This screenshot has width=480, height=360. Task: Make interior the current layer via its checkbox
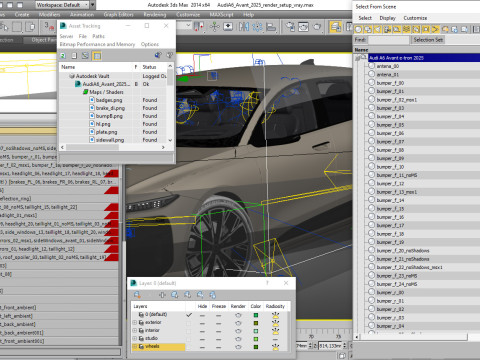(189, 331)
